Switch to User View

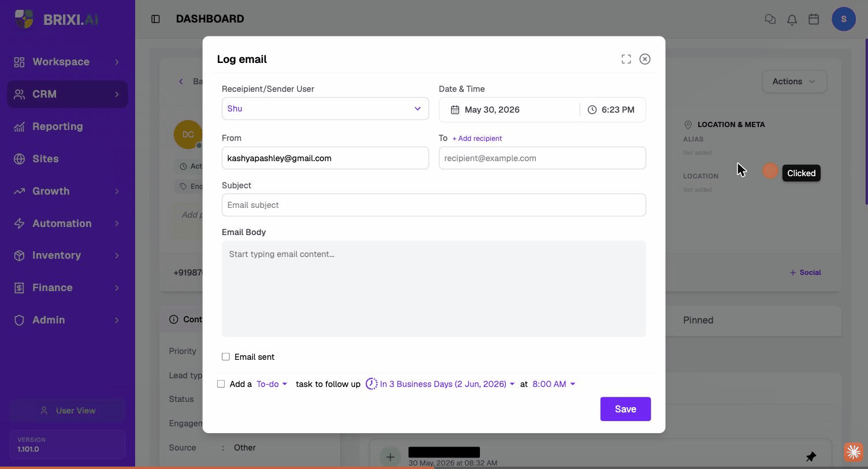pos(68,411)
